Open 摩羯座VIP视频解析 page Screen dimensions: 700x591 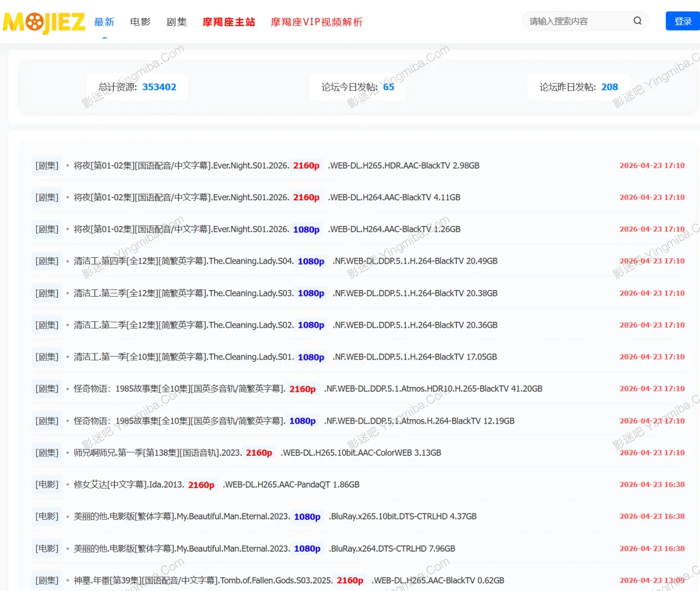point(316,22)
